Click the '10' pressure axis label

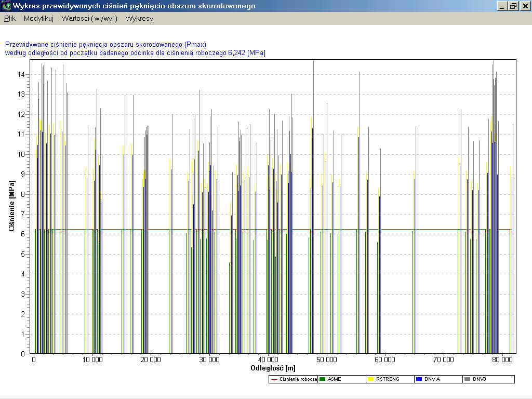click(21, 154)
